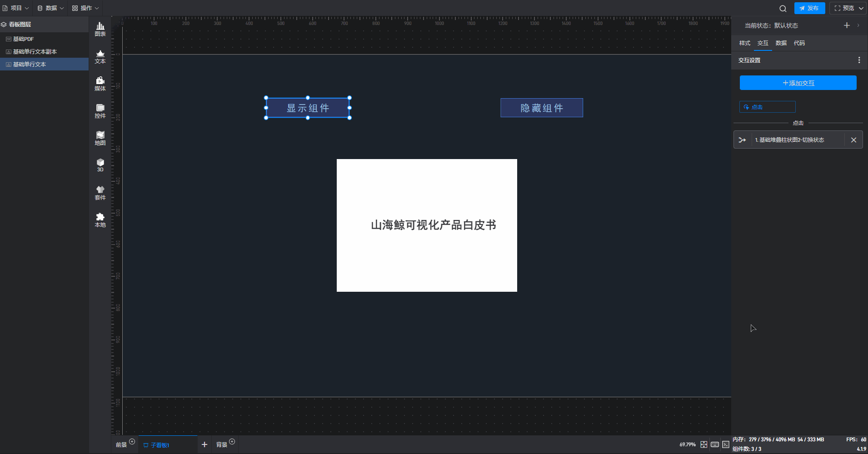The width and height of the screenshot is (868, 454).
Task: Select the 地图 map components icon
Action: (100, 138)
